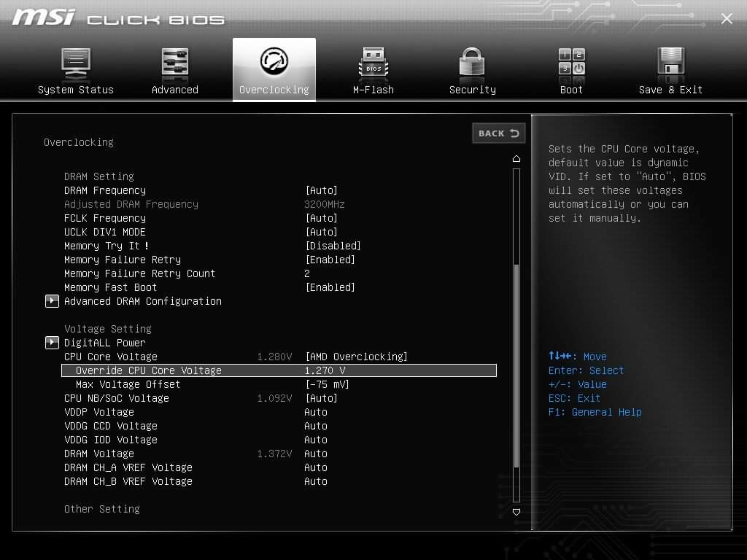The height and width of the screenshot is (560, 747).
Task: Edit VDDG CCD Voltage Auto value
Action: [x=316, y=426]
